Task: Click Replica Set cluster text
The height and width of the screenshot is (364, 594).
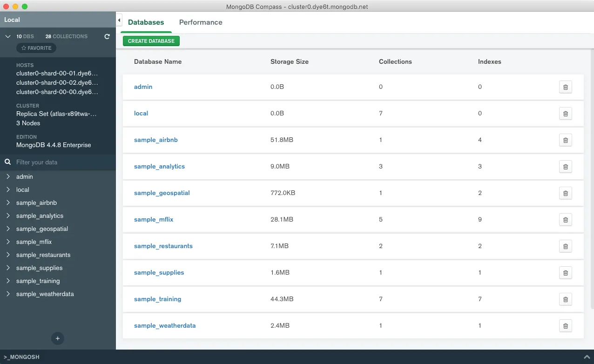Action: click(56, 114)
